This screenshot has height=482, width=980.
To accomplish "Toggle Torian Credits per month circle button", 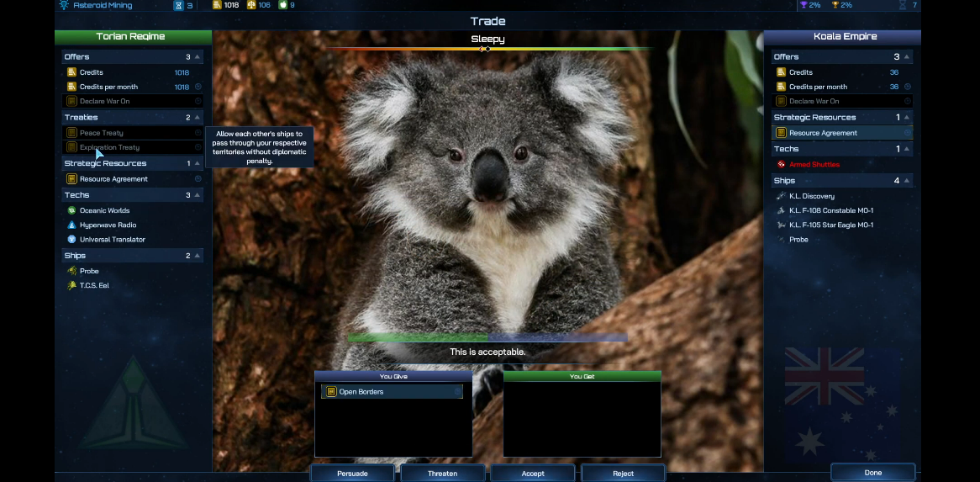I will (x=198, y=87).
